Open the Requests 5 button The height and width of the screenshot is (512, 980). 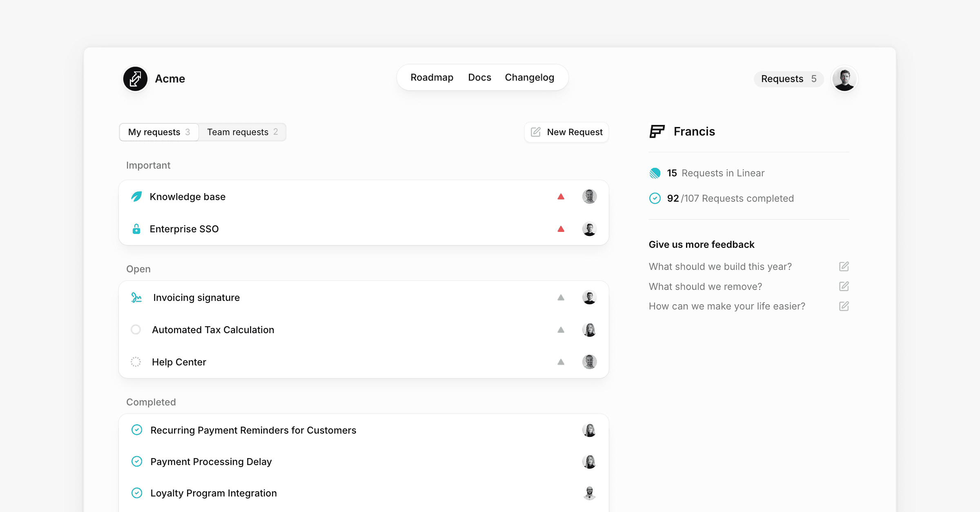point(788,79)
